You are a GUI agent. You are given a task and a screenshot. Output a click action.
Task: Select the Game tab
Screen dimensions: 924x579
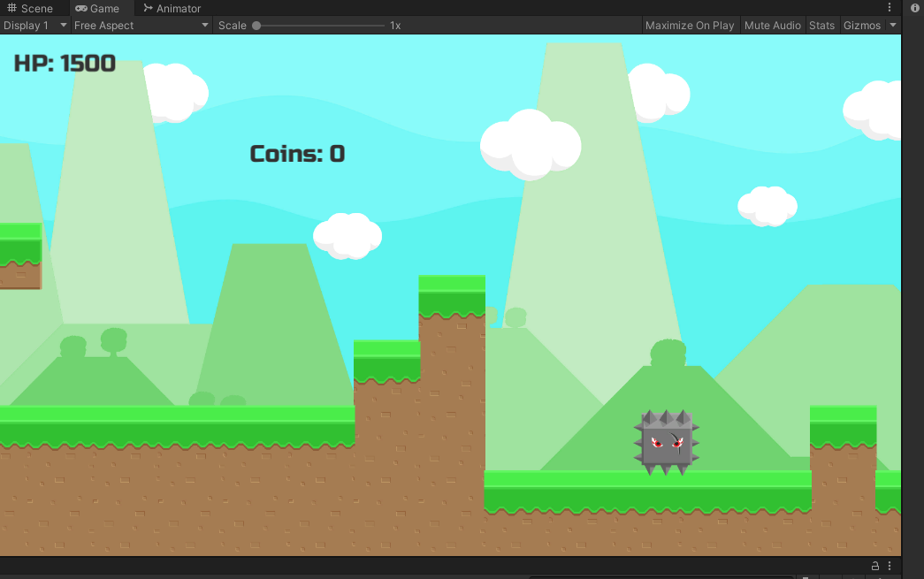97,8
